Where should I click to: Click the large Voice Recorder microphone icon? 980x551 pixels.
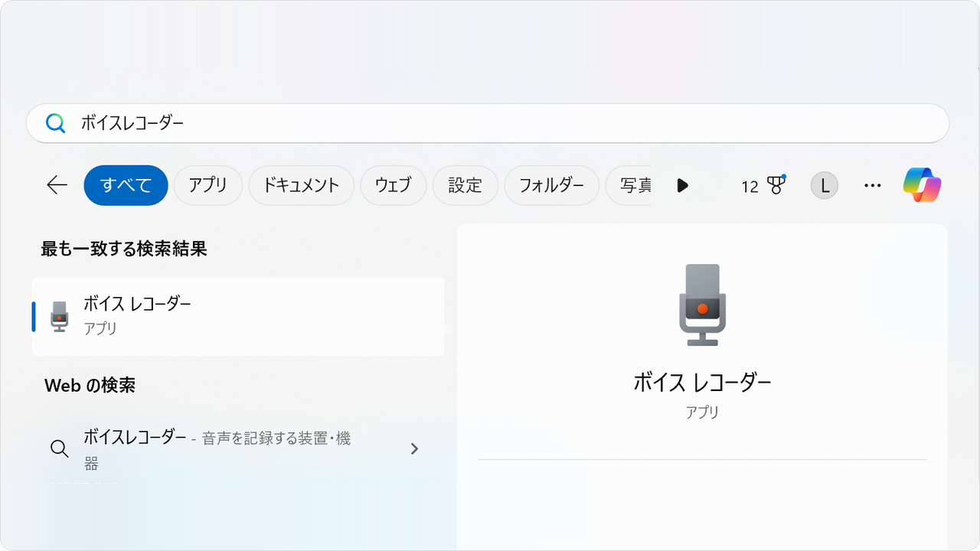702,305
